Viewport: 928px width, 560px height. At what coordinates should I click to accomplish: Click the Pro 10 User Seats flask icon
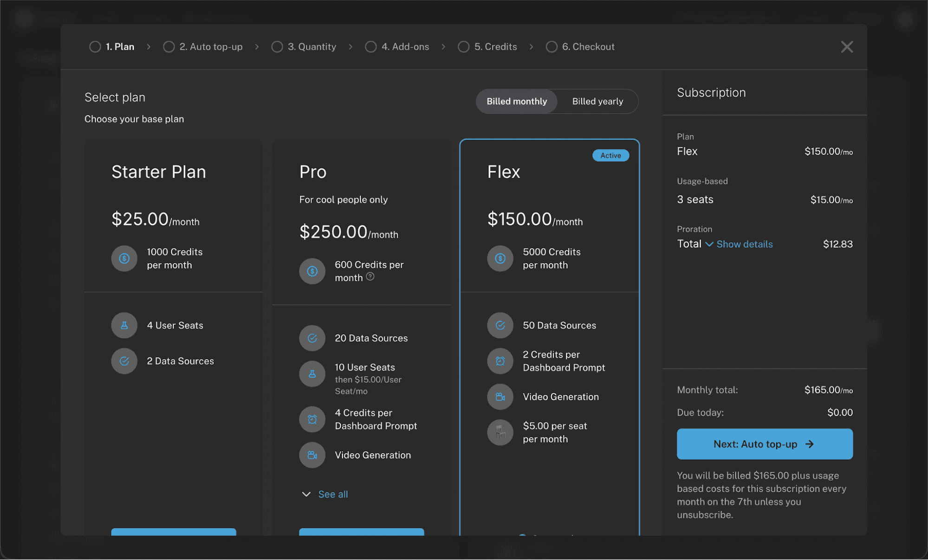[x=312, y=374]
